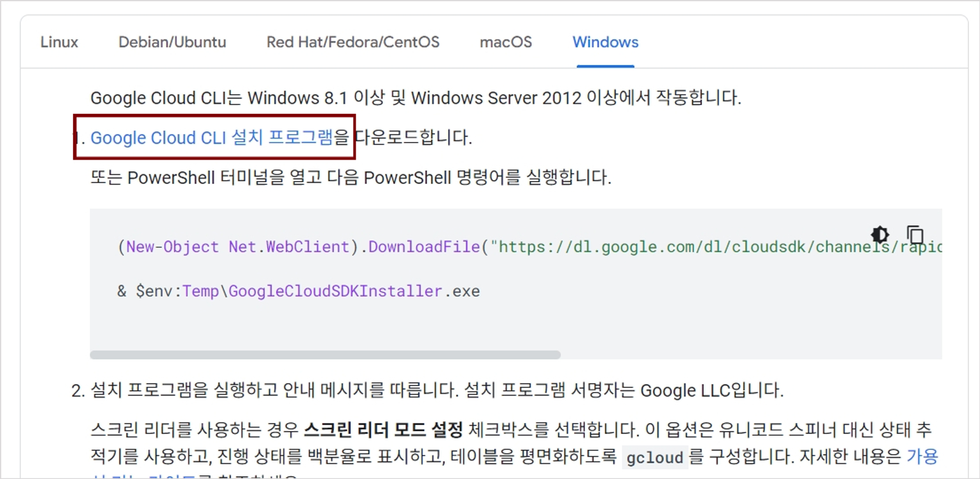This screenshot has height=479, width=980.
Task: Click the PowerShell 터미널 instruction sentence
Action: click(351, 177)
